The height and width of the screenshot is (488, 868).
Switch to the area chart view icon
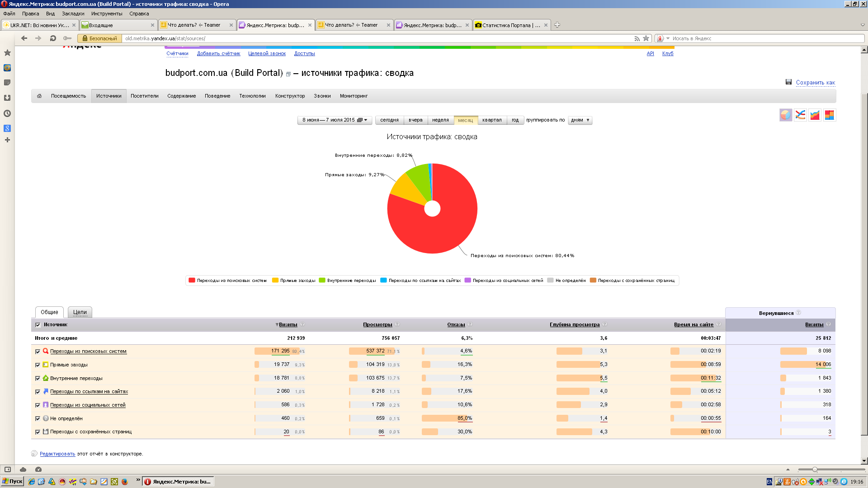(x=815, y=115)
